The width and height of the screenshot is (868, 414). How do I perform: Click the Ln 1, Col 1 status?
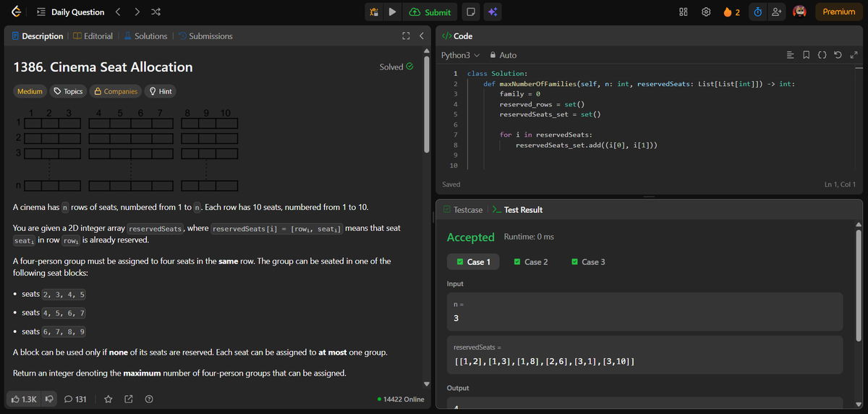pos(840,185)
